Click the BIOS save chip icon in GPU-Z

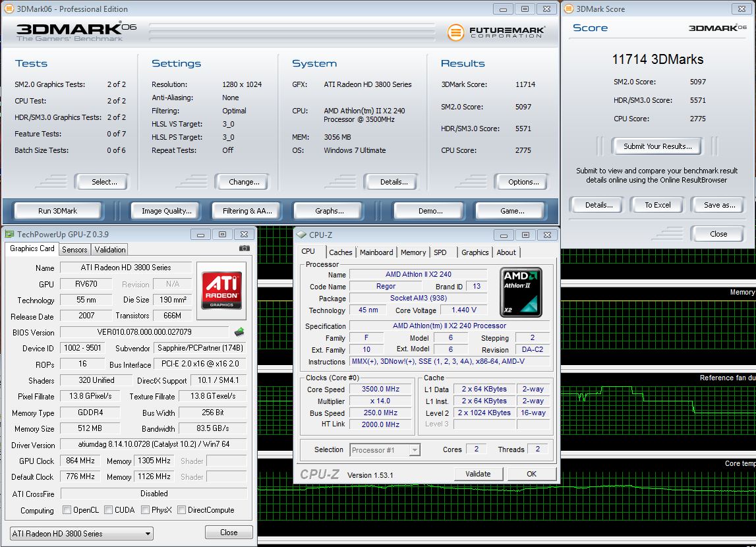coord(239,332)
